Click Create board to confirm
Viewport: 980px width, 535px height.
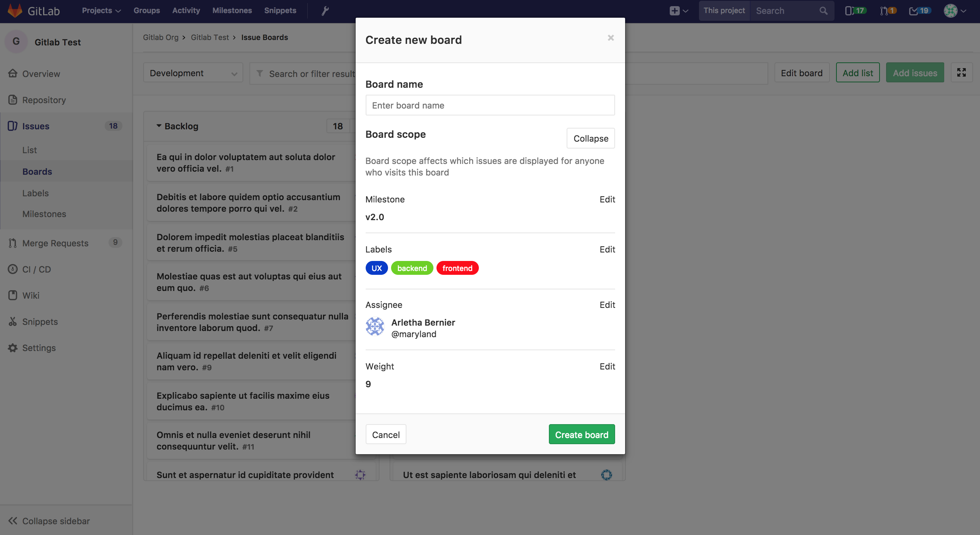(x=582, y=434)
